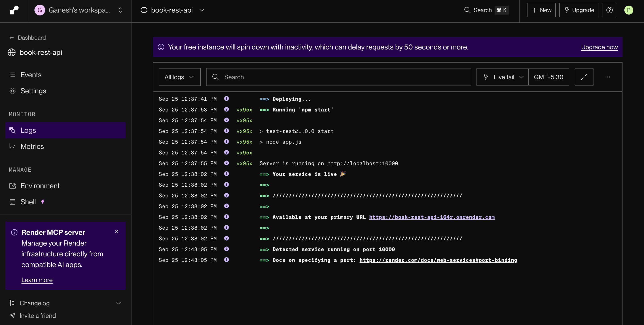Image resolution: width=644 pixels, height=325 pixels.
Task: Open the Shell panel icon
Action: [13, 202]
